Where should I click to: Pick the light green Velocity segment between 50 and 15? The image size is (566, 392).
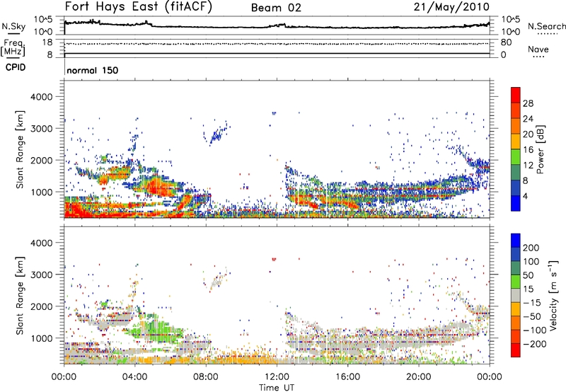(516, 282)
